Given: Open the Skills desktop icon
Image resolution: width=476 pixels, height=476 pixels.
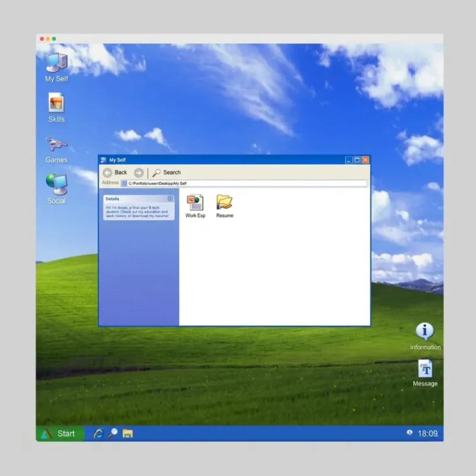Looking at the screenshot, I should tap(56, 108).
